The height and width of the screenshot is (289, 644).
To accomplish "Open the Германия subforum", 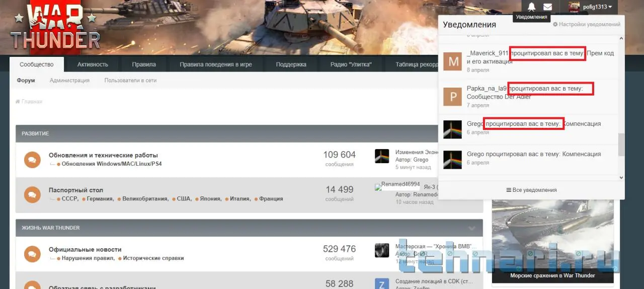I will (x=100, y=199).
